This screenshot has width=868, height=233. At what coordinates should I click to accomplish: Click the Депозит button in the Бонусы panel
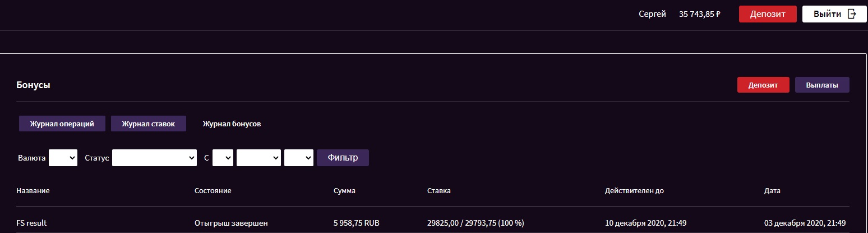click(x=763, y=85)
